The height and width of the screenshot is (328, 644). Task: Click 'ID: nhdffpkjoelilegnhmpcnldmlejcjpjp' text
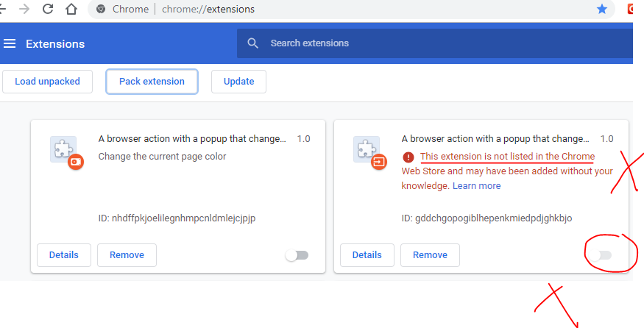coord(177,218)
